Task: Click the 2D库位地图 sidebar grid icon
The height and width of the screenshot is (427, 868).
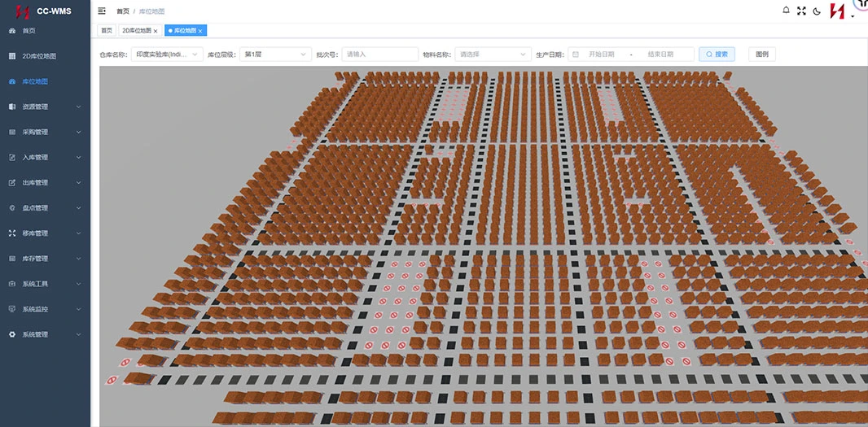Action: point(12,56)
